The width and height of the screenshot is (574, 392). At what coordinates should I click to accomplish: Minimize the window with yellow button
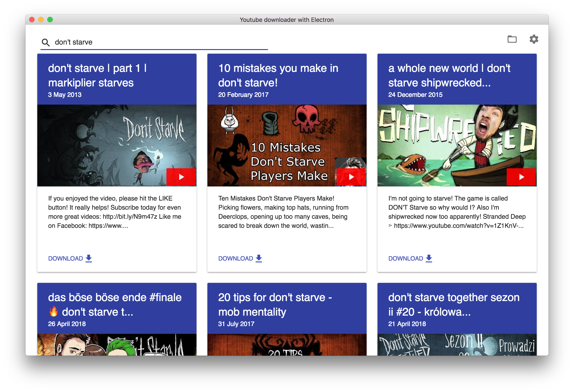click(x=41, y=20)
